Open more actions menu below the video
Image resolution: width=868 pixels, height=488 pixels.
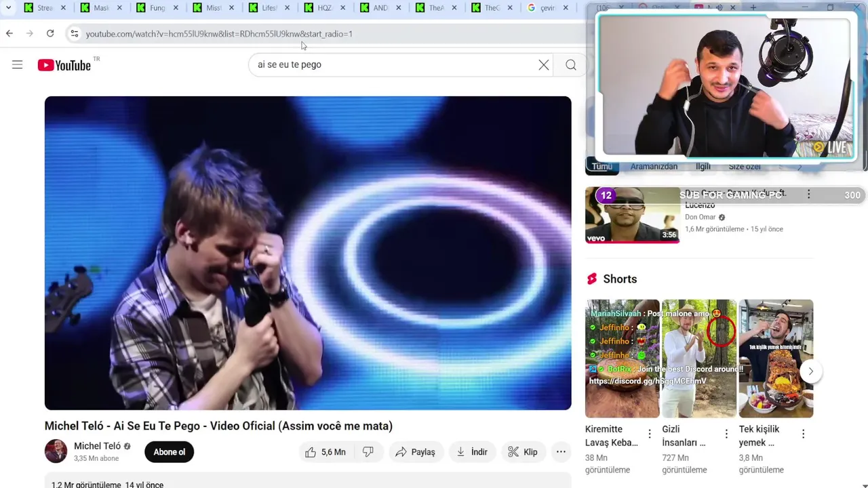click(561, 452)
